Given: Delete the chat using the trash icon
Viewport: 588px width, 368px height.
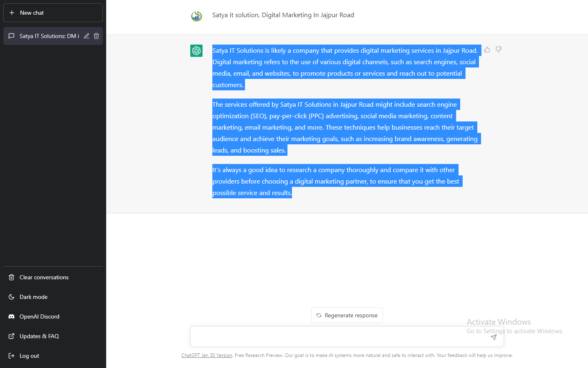Looking at the screenshot, I should [x=96, y=36].
